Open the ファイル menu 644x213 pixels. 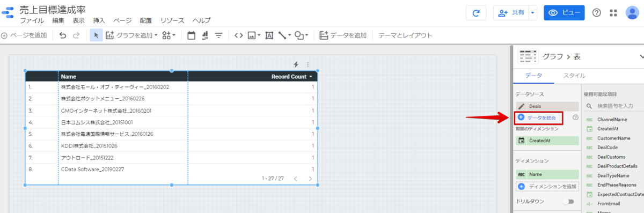coord(32,21)
